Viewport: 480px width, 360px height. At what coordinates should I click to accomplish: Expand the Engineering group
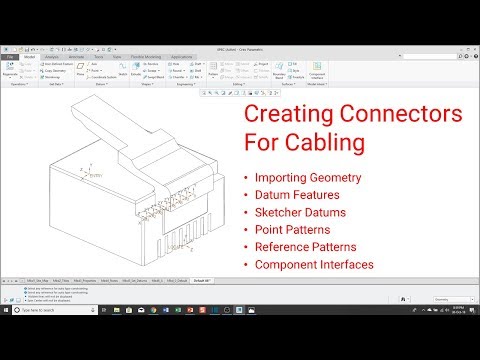click(x=186, y=84)
